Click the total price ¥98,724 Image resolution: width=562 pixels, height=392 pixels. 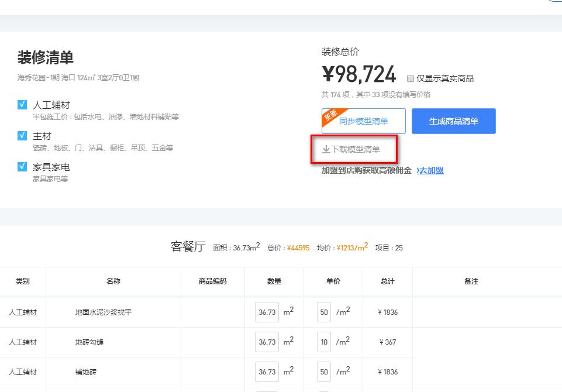tap(358, 74)
